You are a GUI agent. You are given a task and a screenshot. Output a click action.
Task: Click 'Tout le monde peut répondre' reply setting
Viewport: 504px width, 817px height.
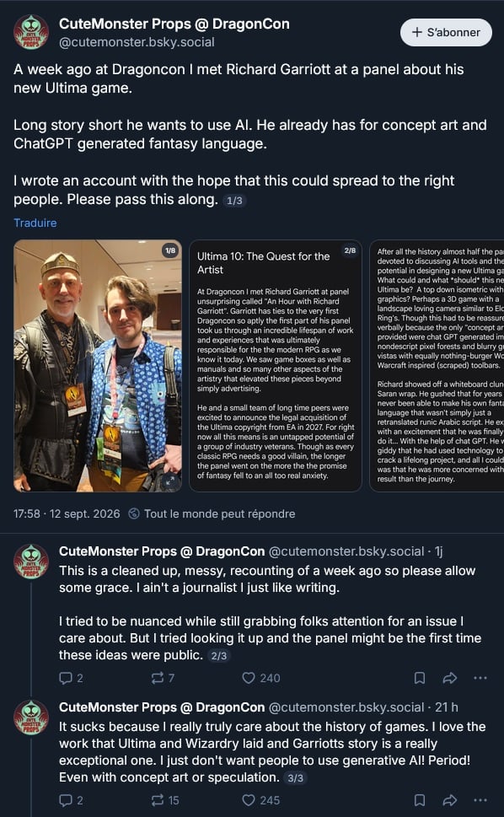point(212,513)
